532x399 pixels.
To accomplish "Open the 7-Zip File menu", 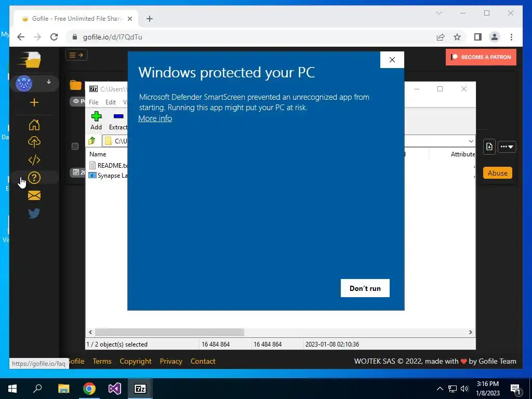I will 94,102.
